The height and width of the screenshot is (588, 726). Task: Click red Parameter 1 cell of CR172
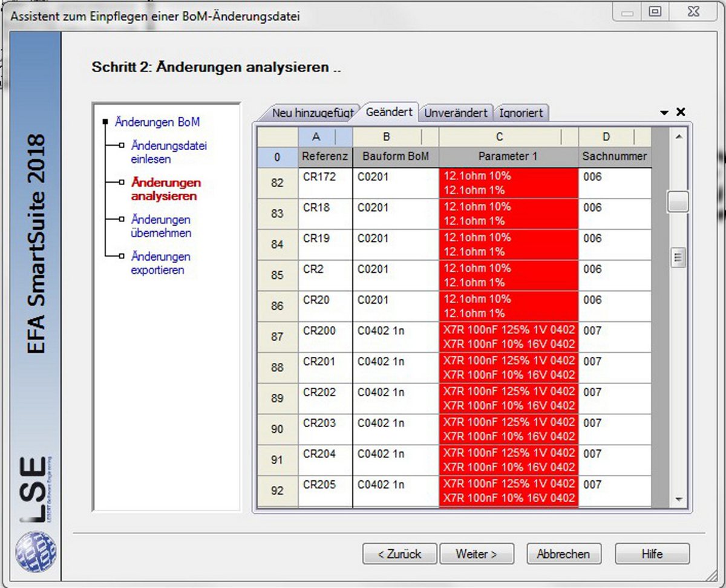tap(509, 183)
